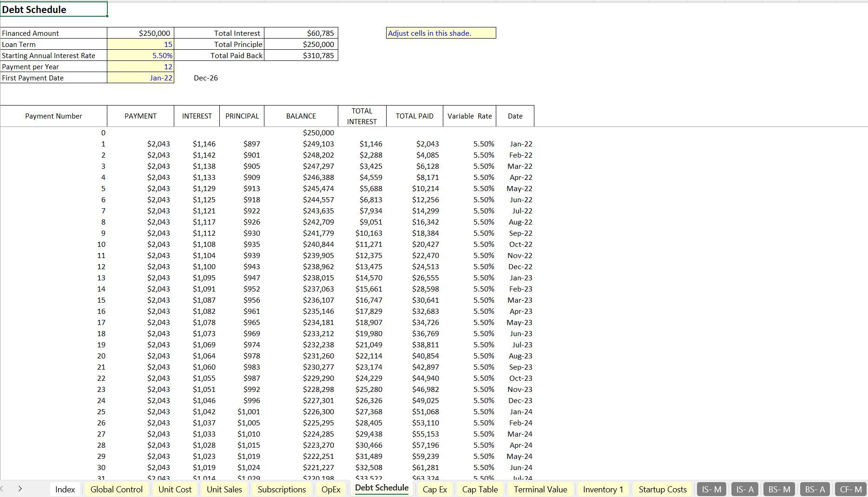This screenshot has width=868, height=497.
Task: Click the BALANCE column header
Action: point(301,116)
